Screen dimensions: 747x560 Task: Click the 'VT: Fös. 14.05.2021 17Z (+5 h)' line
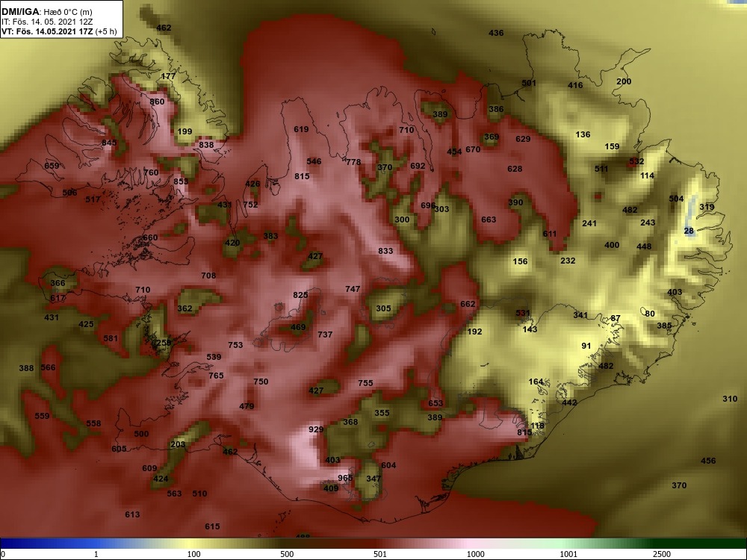click(x=58, y=32)
